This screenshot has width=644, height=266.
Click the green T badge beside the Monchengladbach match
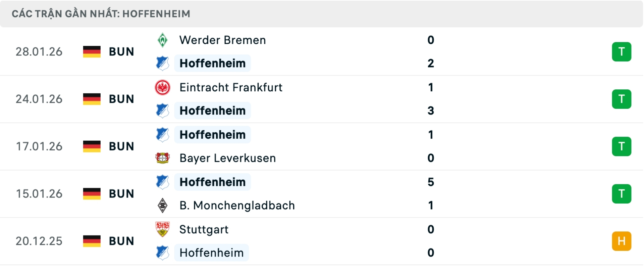[622, 193]
